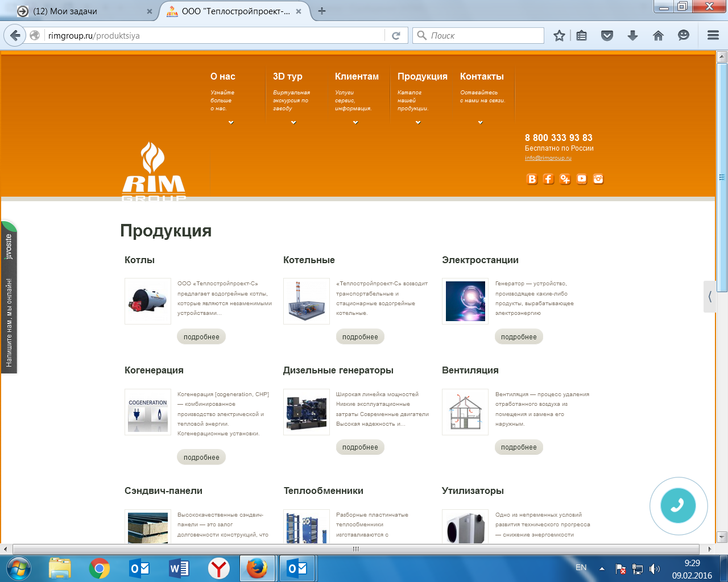Save page to Pocket icon
The width and height of the screenshot is (728, 582).
[x=607, y=36]
